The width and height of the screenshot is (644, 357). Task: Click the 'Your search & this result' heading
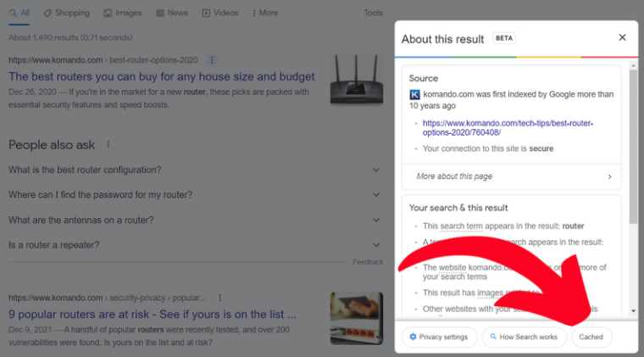458,208
